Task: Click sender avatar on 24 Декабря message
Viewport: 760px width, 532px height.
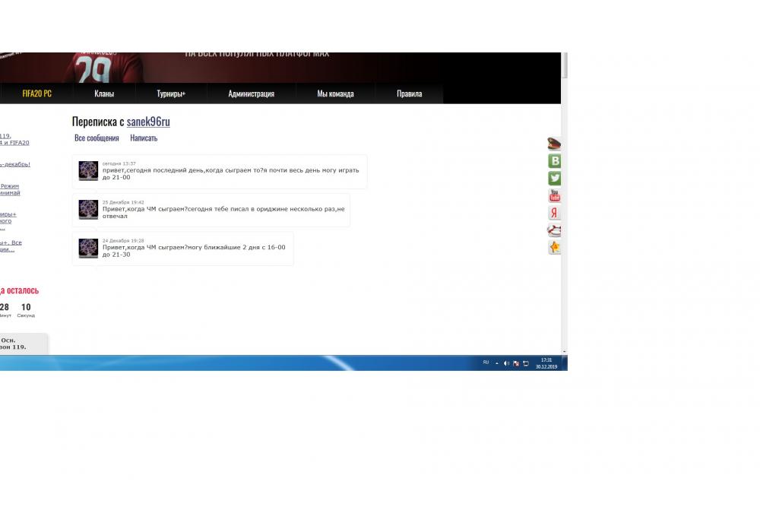Action: click(x=88, y=248)
